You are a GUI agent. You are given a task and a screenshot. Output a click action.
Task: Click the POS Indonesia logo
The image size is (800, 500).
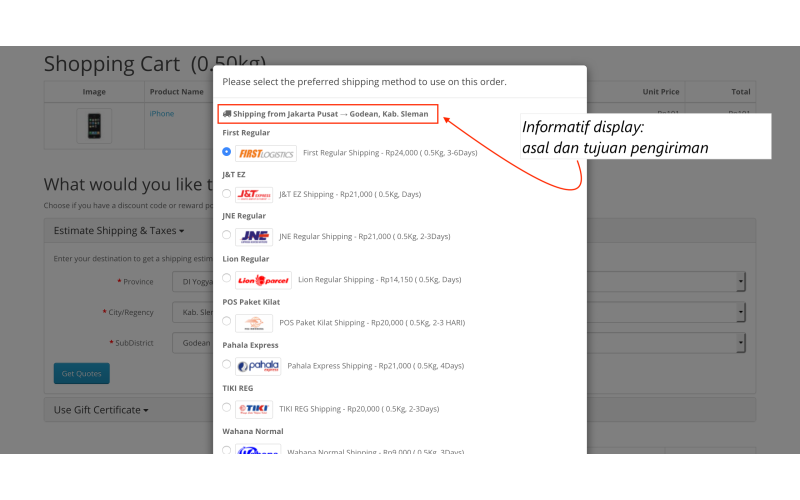tap(254, 323)
